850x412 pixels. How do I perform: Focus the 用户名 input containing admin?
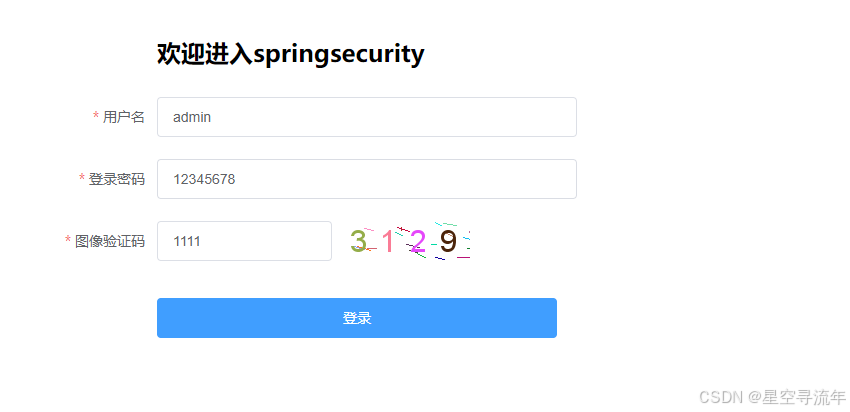pos(366,117)
